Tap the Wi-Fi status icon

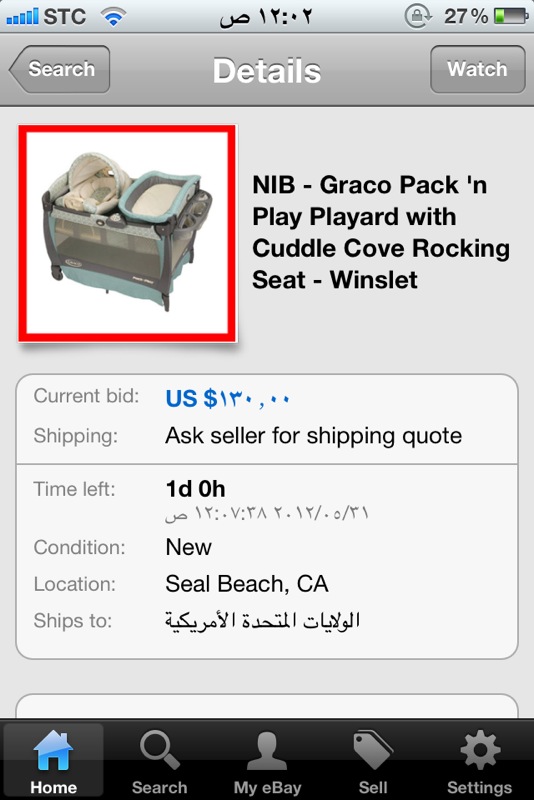[113, 16]
